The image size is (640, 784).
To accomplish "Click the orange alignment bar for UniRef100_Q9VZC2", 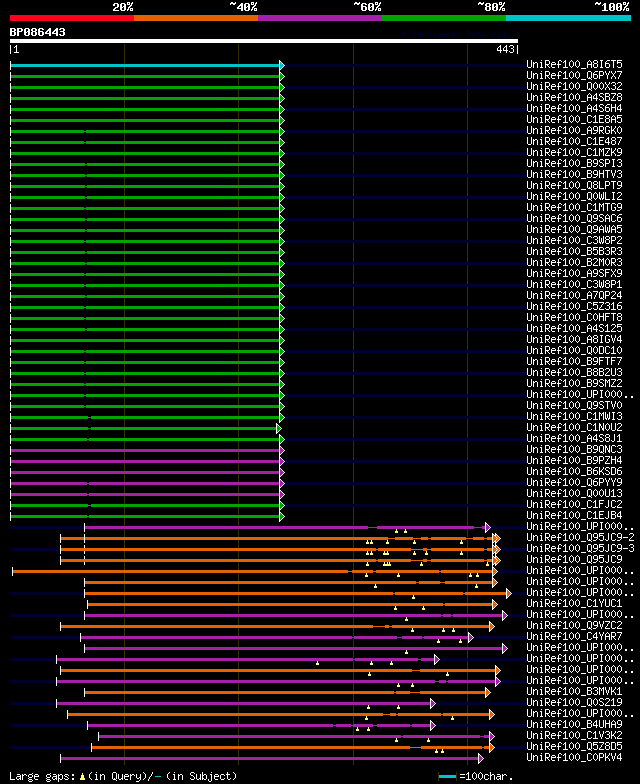I will pyautogui.click(x=276, y=626).
